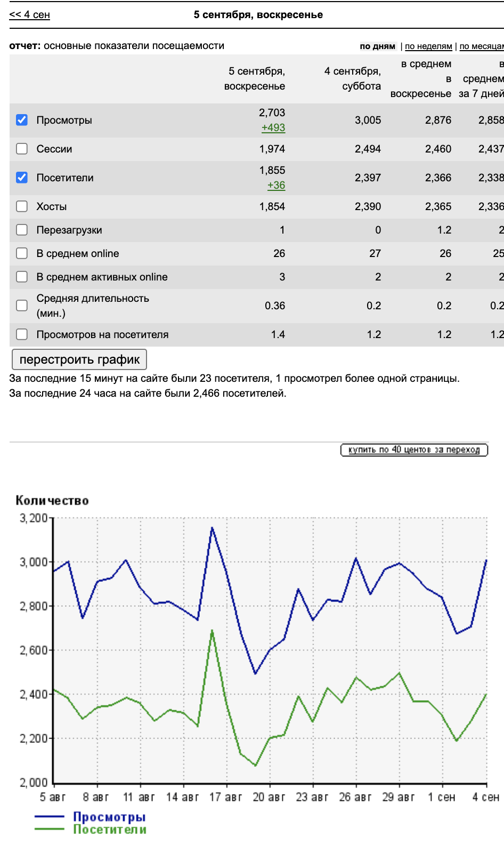Click the 2,703 views value

[272, 113]
